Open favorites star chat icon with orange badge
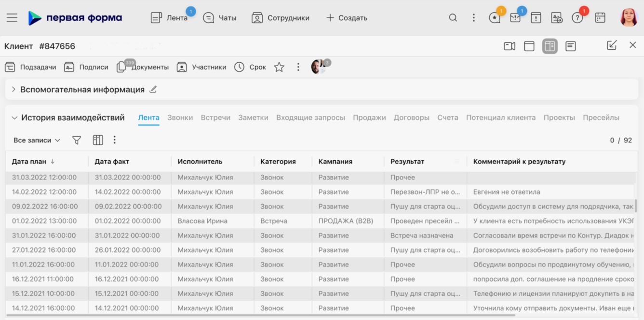 (x=495, y=18)
